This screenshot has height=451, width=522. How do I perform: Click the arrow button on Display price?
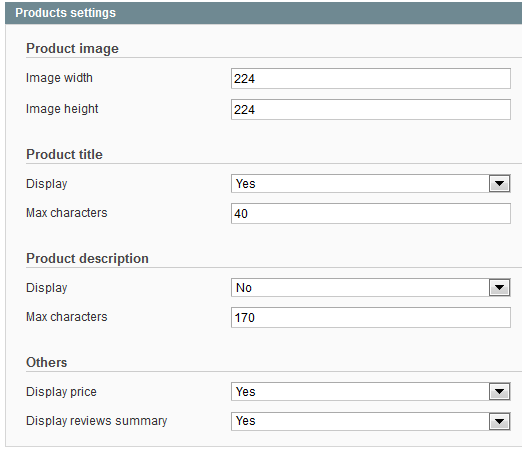499,392
